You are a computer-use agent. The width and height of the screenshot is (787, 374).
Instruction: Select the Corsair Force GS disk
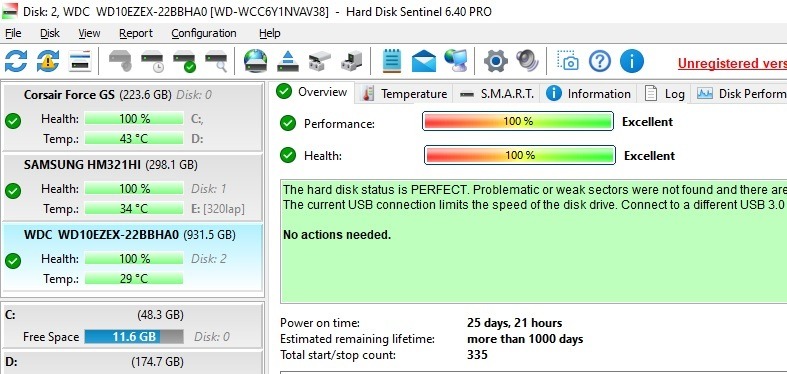pos(133,116)
